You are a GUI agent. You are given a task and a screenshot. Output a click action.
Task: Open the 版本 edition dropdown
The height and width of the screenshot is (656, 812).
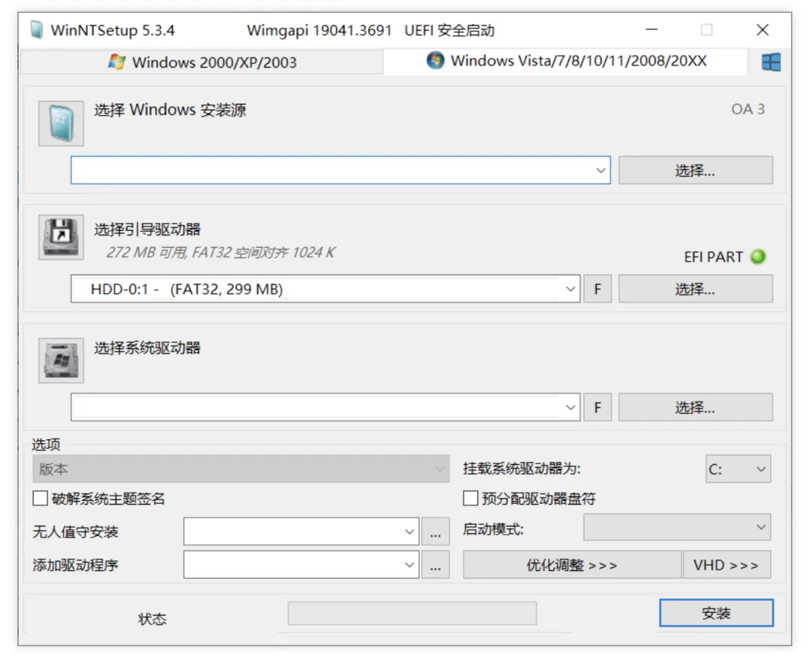[241, 469]
